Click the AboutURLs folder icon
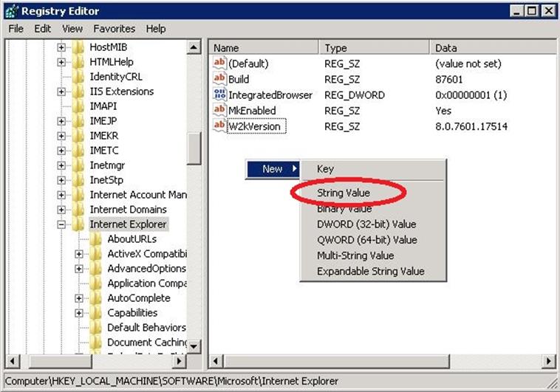The image size is (560, 392). pos(96,239)
